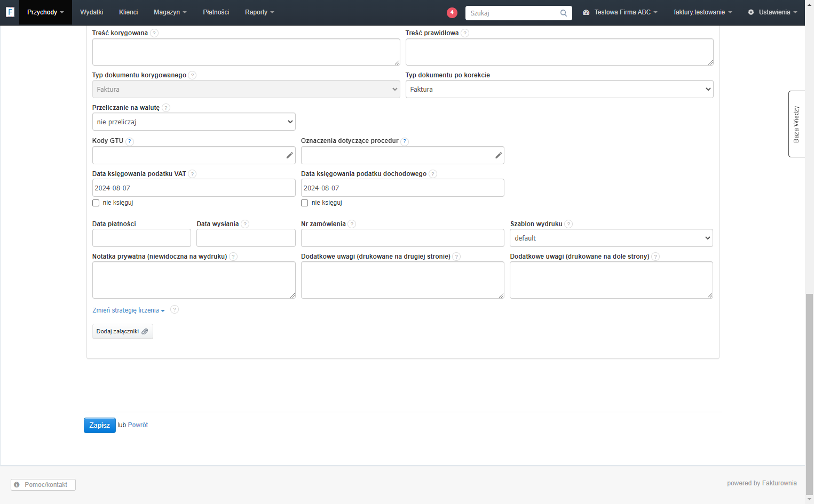Screen dimensions: 814x504
Task: Show help for Data księgowania podatku dochodowego
Action: coord(433,174)
